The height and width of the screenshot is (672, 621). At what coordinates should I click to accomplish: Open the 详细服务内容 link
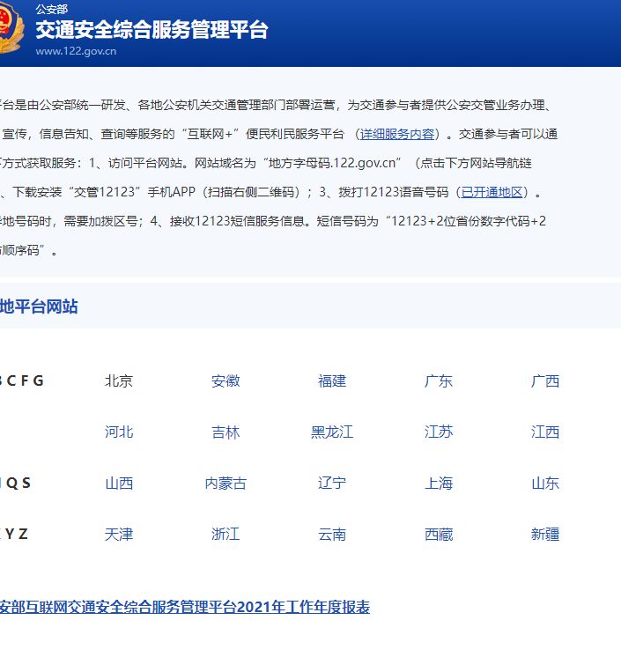[x=397, y=134]
